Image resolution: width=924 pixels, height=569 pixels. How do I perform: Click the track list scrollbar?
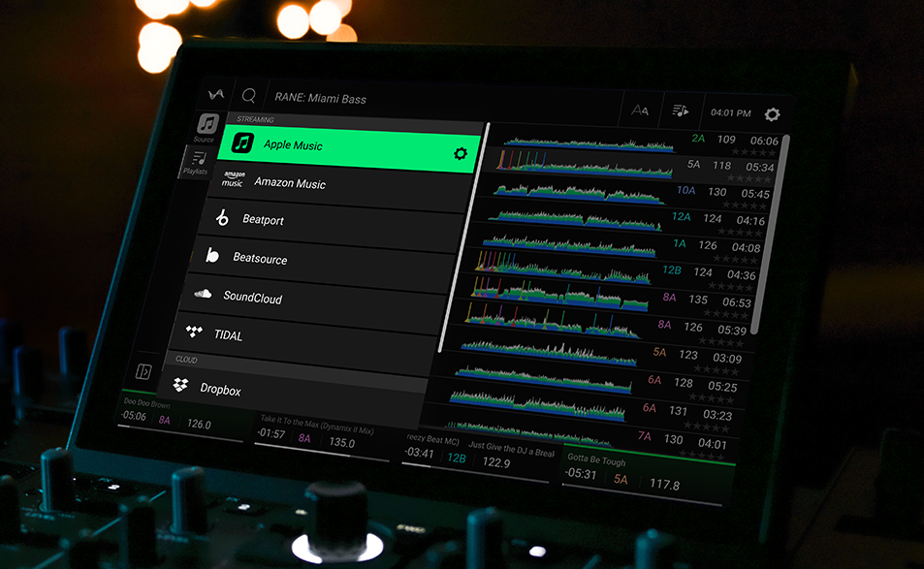[770, 235]
